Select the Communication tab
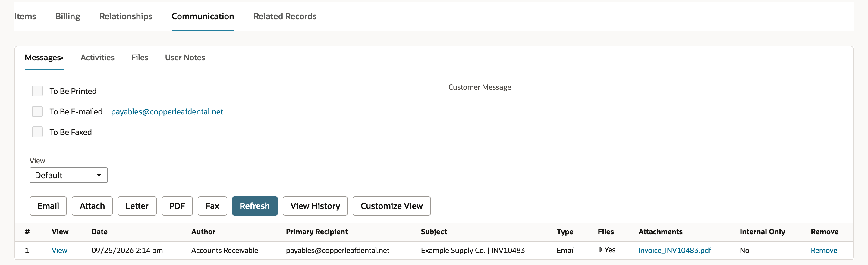The height and width of the screenshot is (265, 868). pos(203,16)
